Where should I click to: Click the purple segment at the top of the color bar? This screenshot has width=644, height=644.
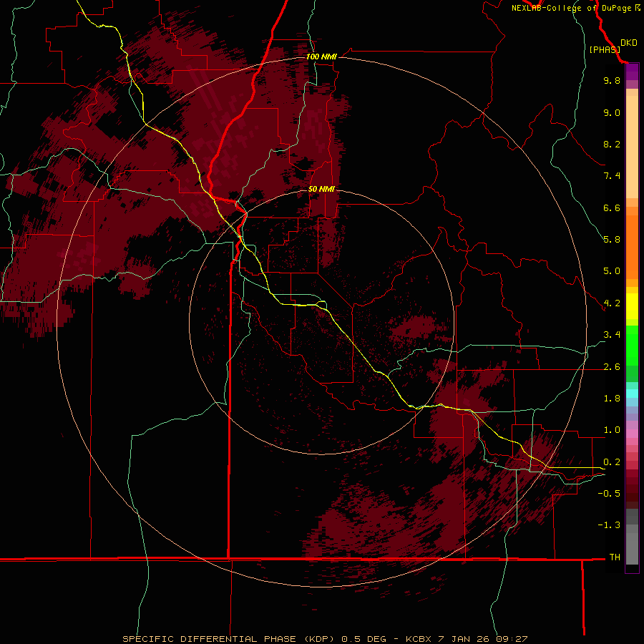pos(632,72)
